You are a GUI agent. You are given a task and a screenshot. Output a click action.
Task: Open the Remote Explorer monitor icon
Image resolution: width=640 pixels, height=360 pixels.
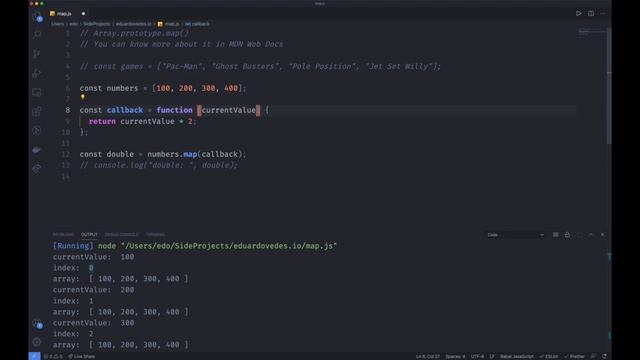37,92
